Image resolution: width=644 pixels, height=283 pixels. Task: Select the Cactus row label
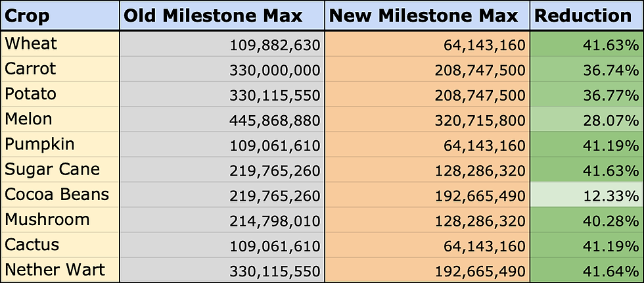[60, 245]
